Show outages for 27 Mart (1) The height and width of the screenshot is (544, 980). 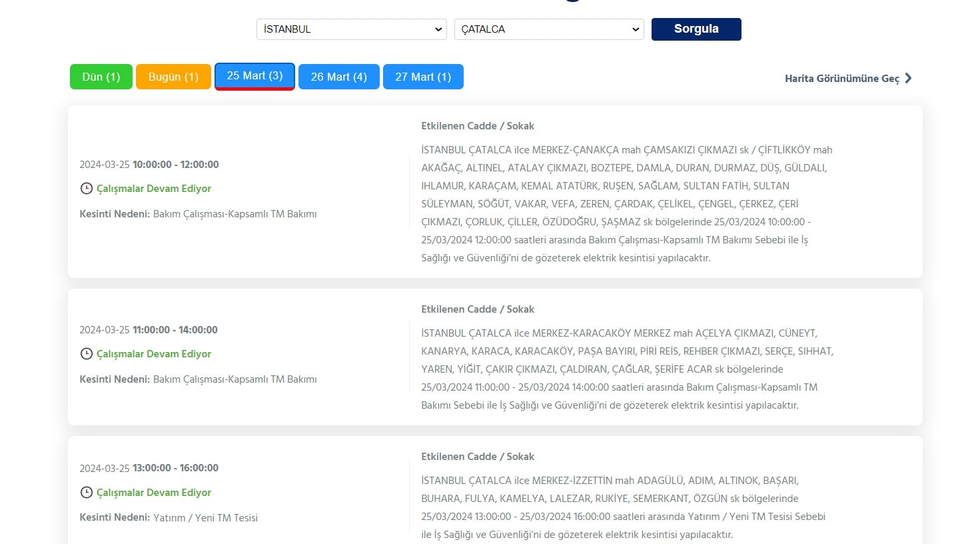[x=423, y=77]
